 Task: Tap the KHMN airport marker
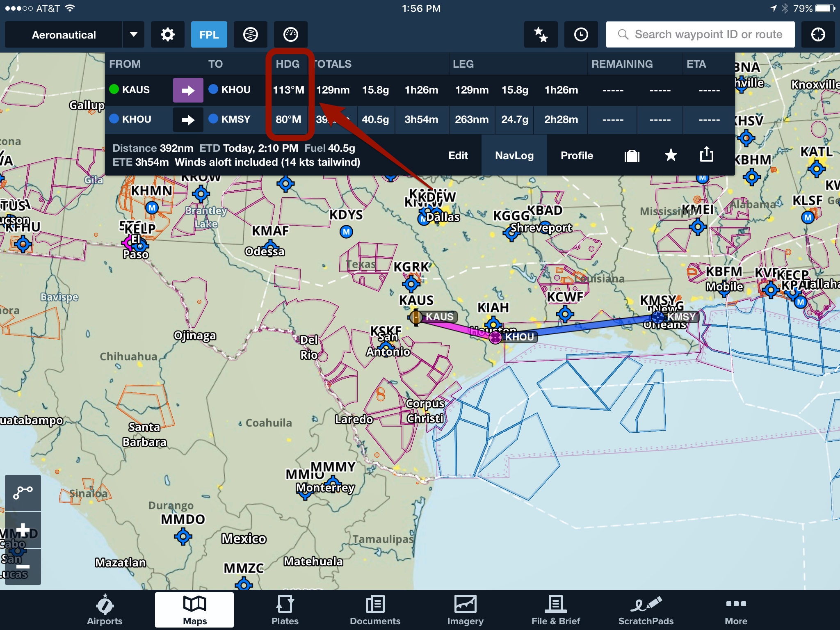tap(152, 208)
